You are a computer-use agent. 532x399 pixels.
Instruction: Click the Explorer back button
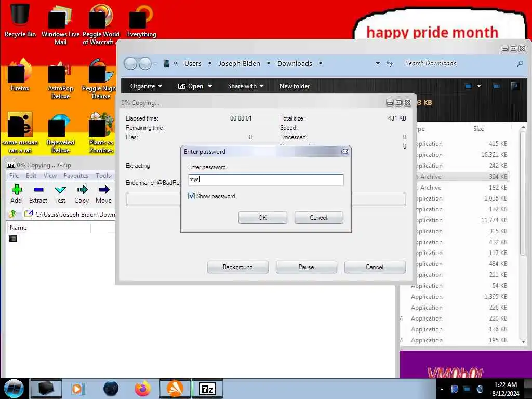[x=130, y=63]
